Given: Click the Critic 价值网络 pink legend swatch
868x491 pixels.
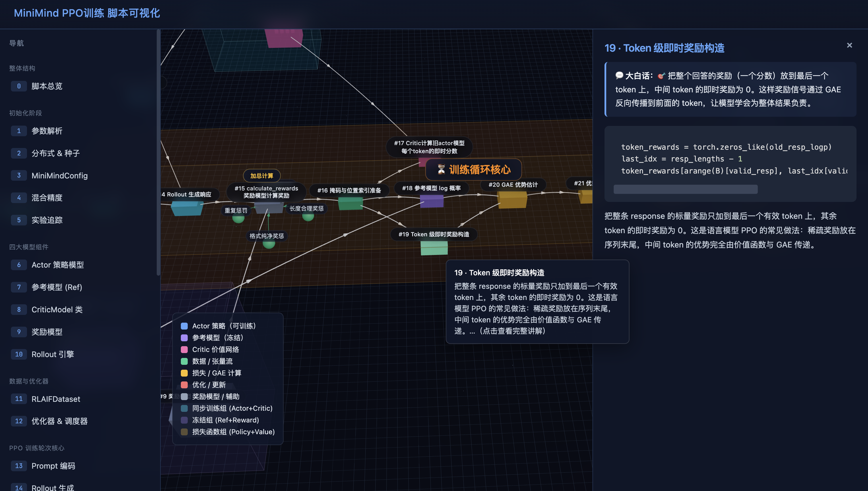Looking at the screenshot, I should 184,349.
